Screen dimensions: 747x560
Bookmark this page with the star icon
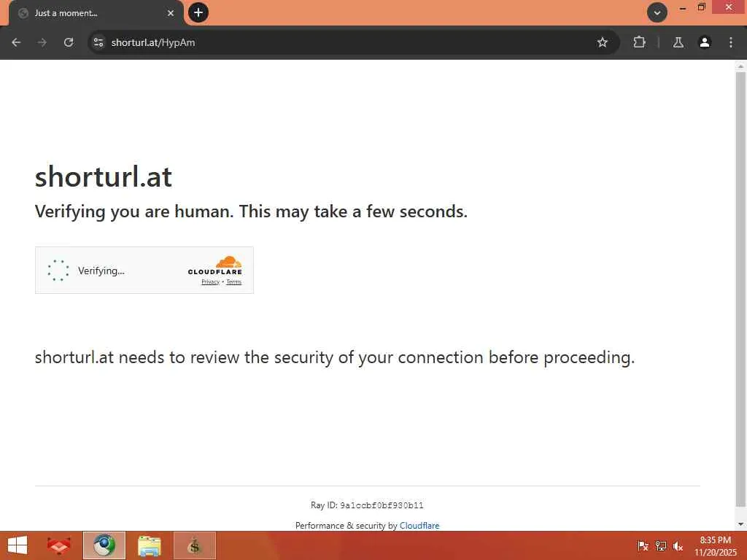[602, 42]
